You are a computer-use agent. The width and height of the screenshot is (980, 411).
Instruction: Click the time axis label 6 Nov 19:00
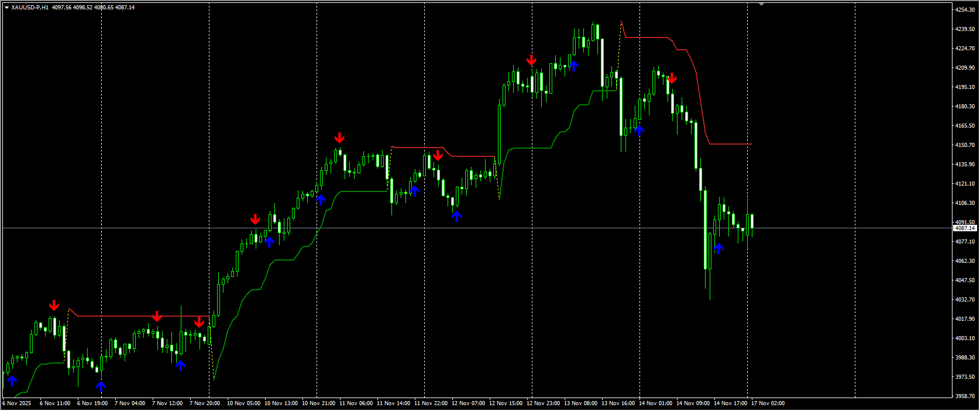(x=92, y=403)
